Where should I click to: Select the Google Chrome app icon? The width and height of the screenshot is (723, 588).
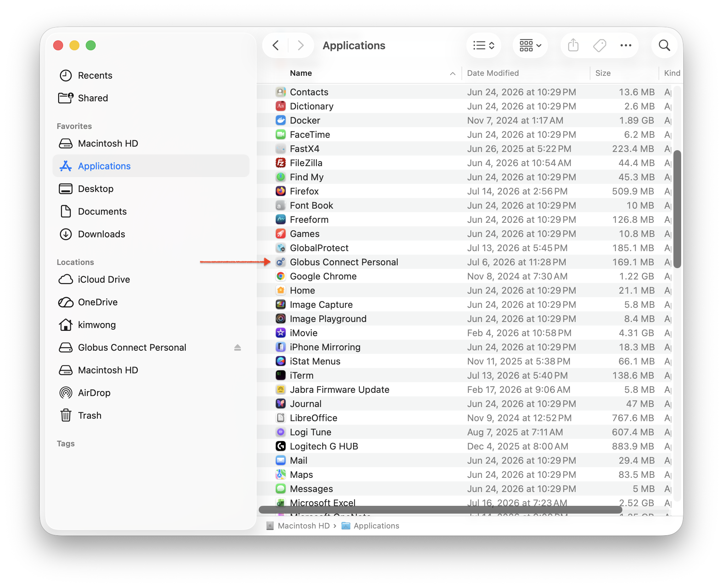click(281, 276)
